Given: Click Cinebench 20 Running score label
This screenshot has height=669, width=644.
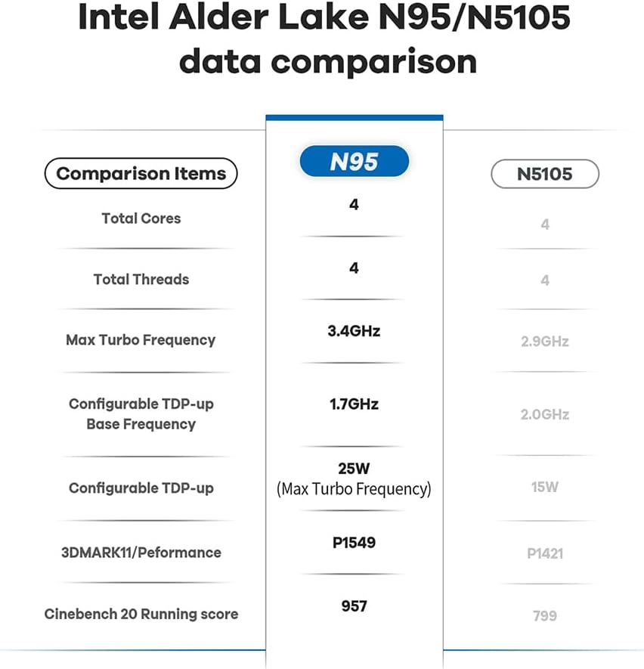Looking at the screenshot, I should [x=141, y=614].
